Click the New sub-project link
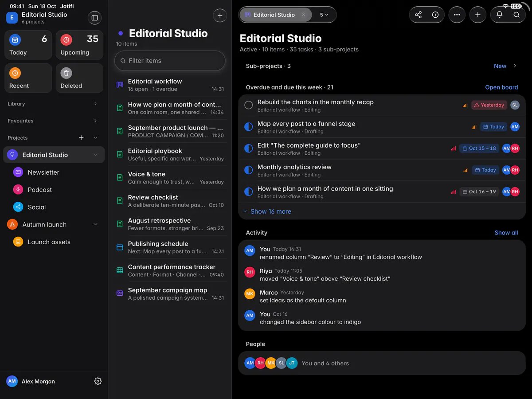 (x=500, y=66)
